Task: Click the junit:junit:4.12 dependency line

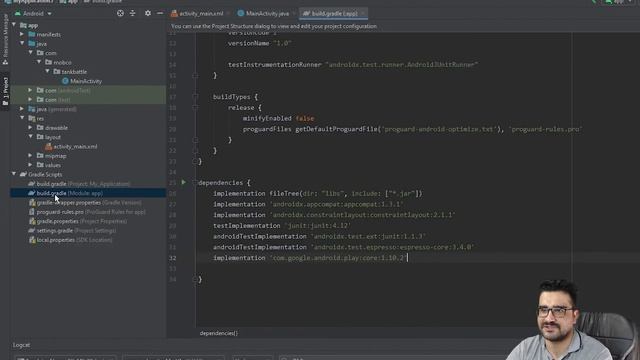Action: point(282,225)
